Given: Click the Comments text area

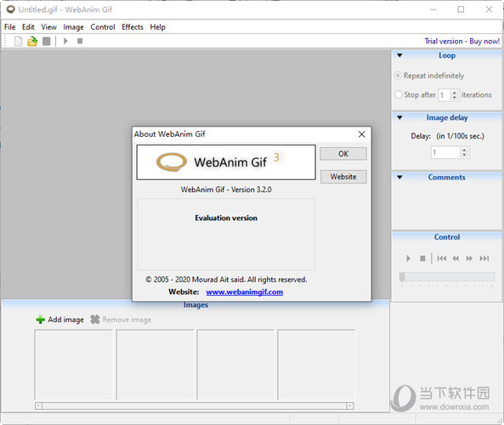Looking at the screenshot, I should [447, 205].
